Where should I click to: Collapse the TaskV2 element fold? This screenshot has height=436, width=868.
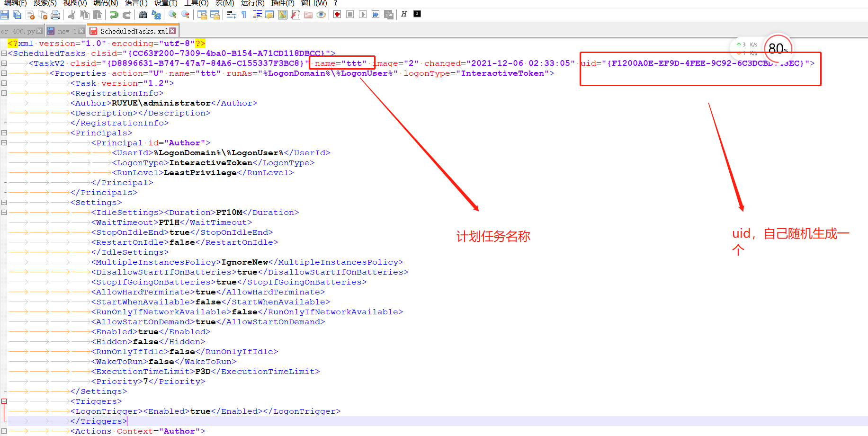[4, 63]
